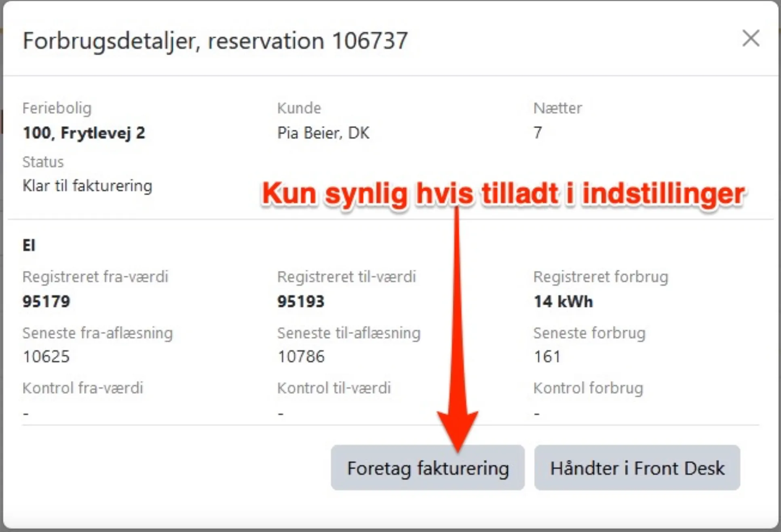
Task: Click registered consumption 14 kWh
Action: tap(563, 302)
